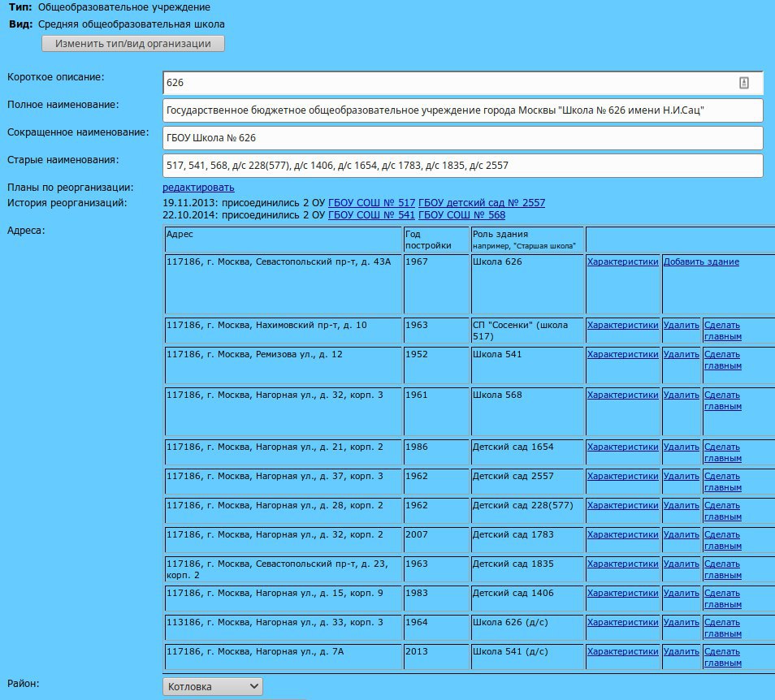Click the icon inside the 'Короткое описание' field
This screenshot has width=775, height=700.
point(744,83)
